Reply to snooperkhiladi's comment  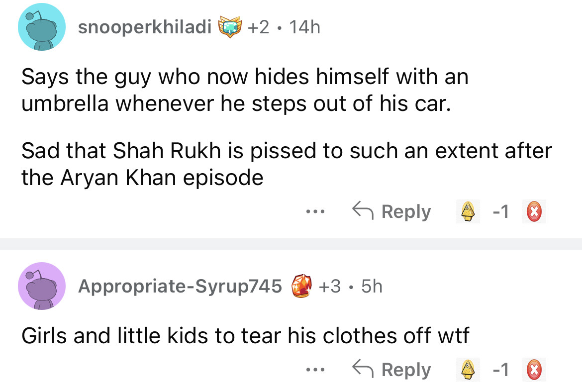(391, 212)
